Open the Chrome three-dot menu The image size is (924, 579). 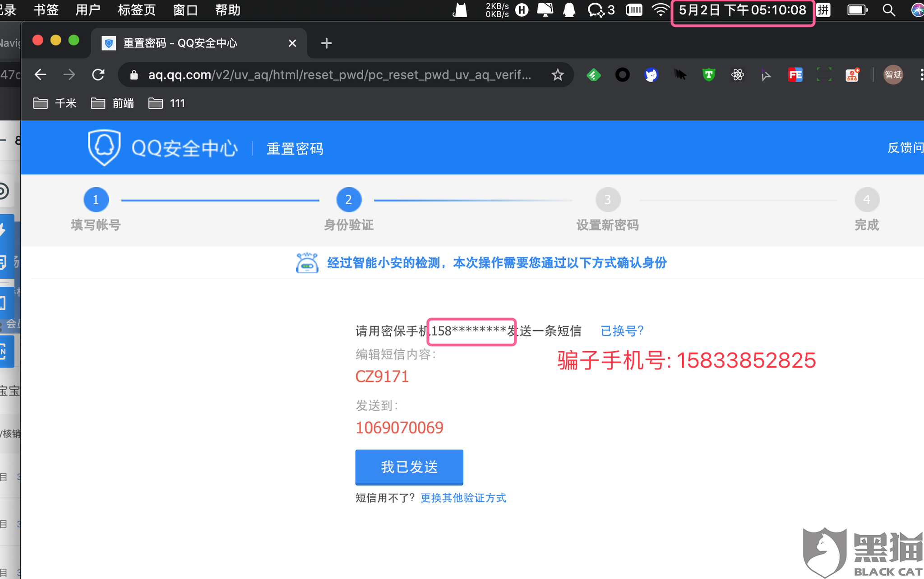(921, 74)
